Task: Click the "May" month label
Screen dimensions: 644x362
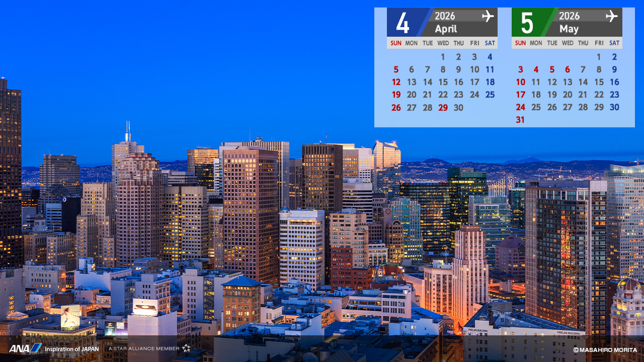Action: click(x=569, y=29)
